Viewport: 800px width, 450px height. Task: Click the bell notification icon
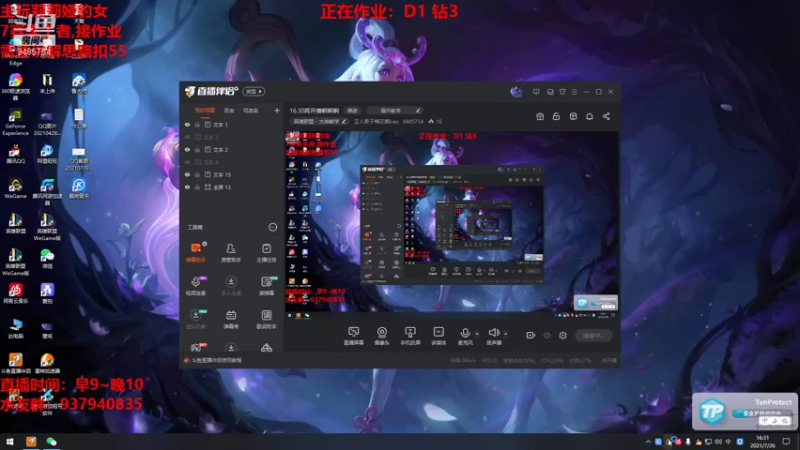click(x=589, y=116)
